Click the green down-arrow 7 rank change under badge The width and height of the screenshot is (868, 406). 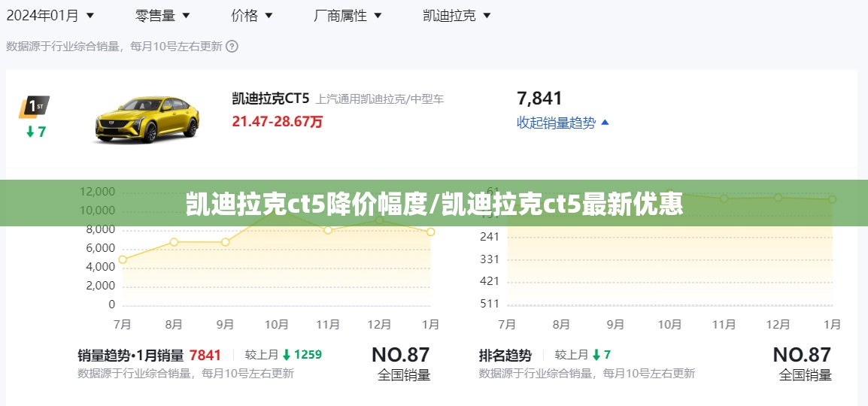(x=35, y=132)
